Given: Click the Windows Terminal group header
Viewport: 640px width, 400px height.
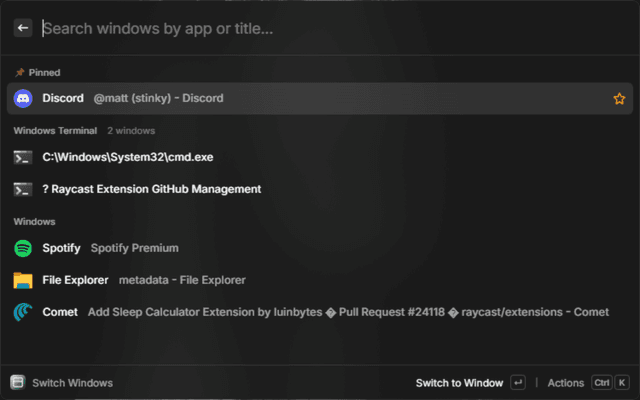Looking at the screenshot, I should coord(55,130).
